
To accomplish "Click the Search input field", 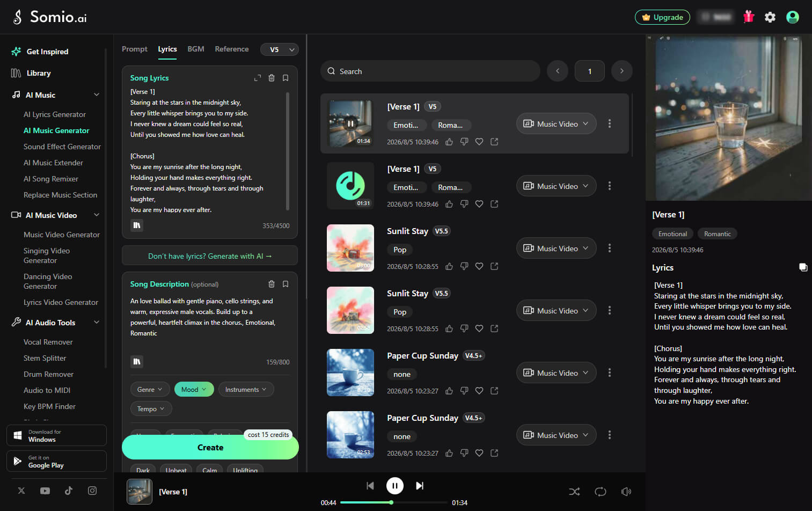I will (430, 71).
